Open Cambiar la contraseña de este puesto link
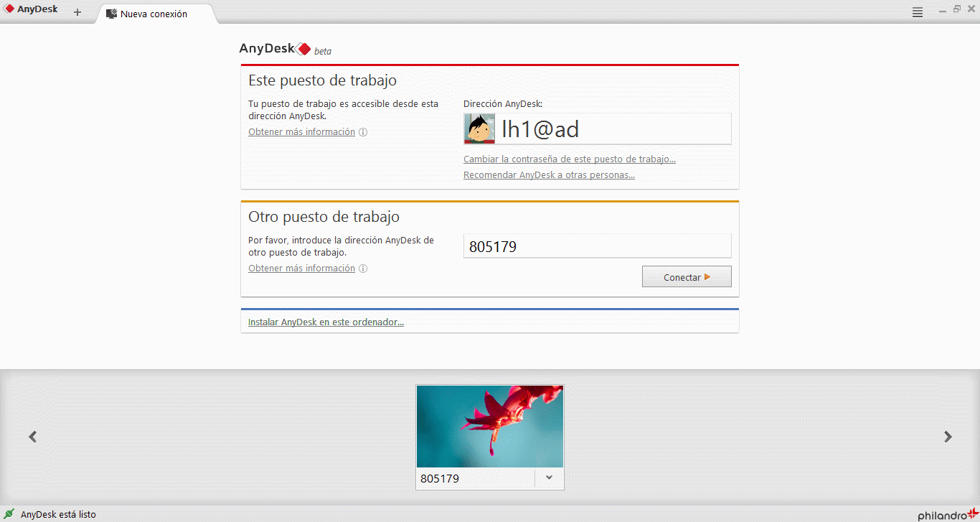 (x=570, y=159)
